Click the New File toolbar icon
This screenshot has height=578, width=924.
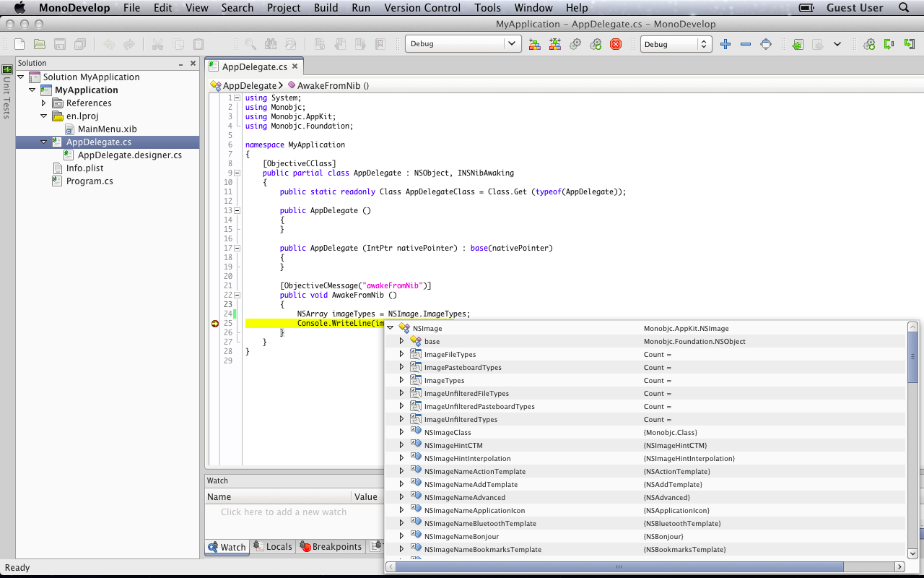pyautogui.click(x=19, y=44)
